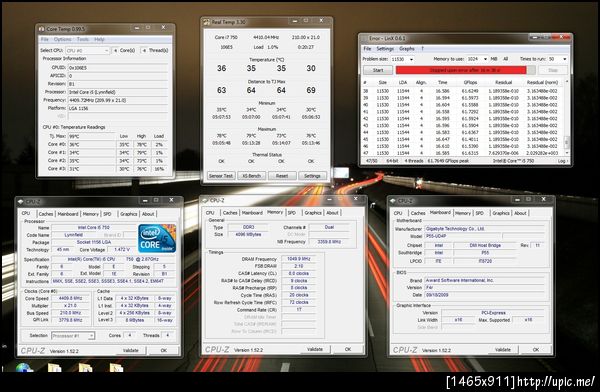The width and height of the screenshot is (600, 392).
Task: Click OK in CPU-Z Mainboard-tab window
Action: [x=536, y=349]
